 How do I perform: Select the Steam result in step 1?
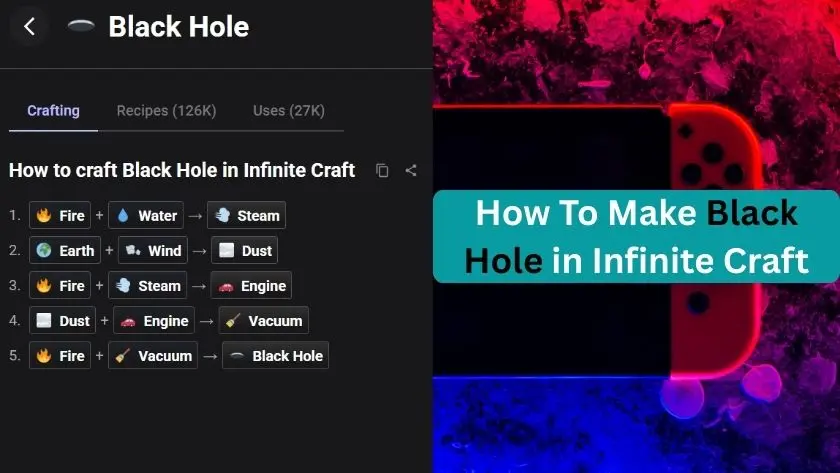[246, 215]
